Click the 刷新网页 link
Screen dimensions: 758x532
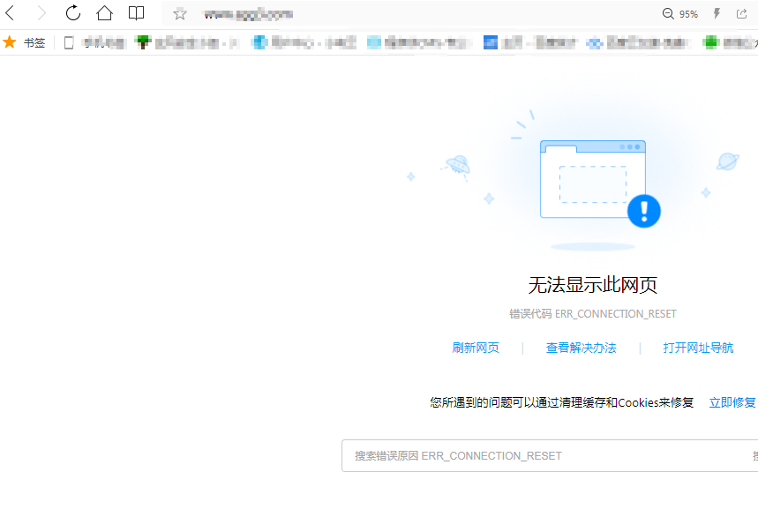tap(476, 348)
